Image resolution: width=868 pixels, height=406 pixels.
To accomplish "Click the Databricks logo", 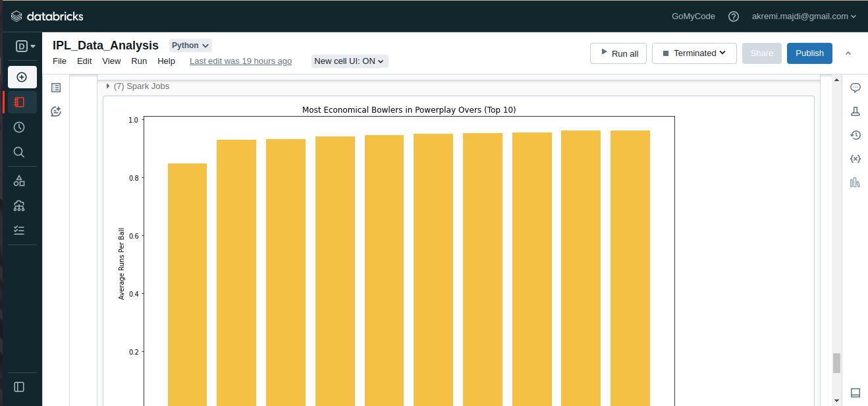I will point(47,16).
